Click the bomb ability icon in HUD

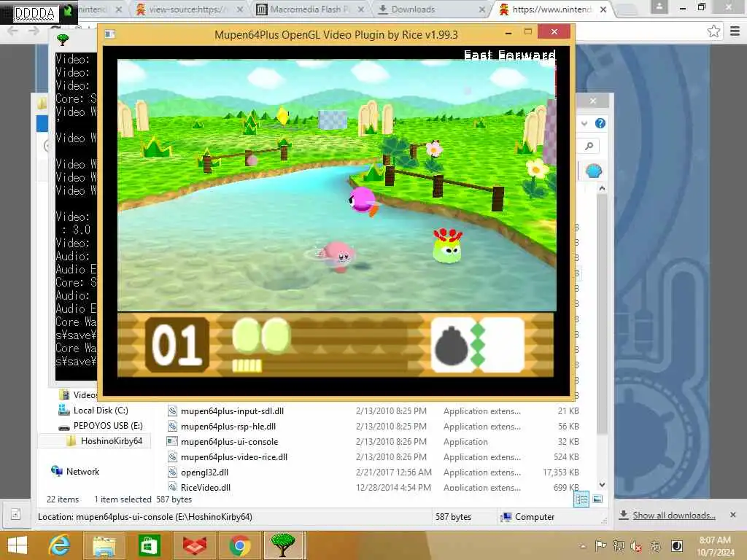coord(452,345)
